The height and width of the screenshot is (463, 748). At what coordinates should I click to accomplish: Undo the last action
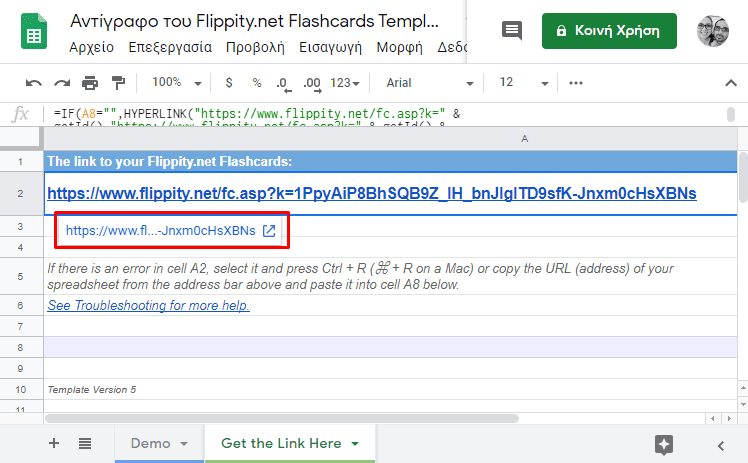point(33,83)
